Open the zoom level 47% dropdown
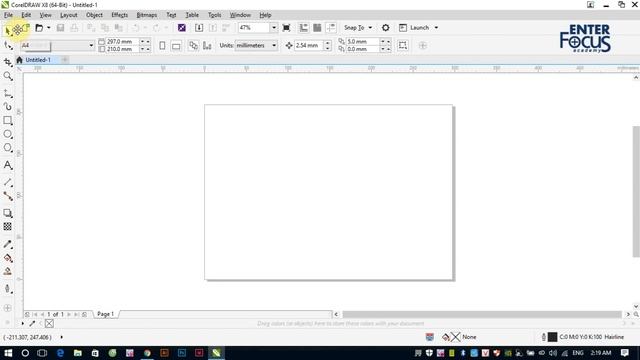Viewport: 640px width, 360px height. [274, 28]
